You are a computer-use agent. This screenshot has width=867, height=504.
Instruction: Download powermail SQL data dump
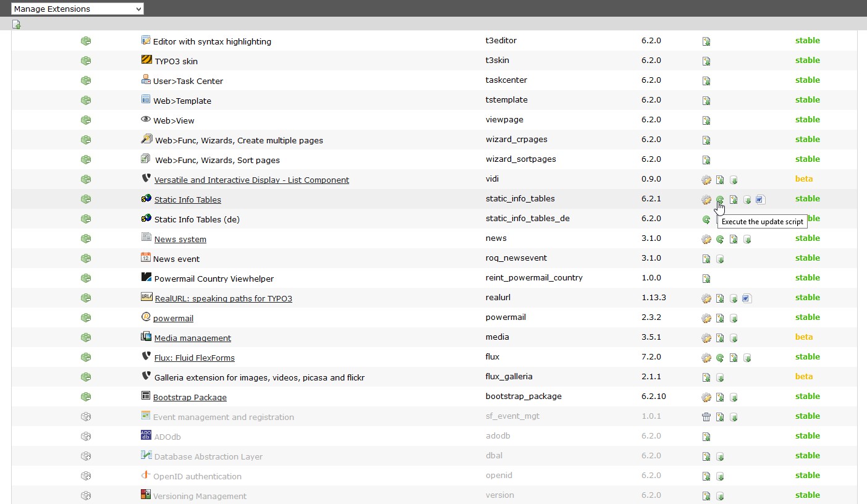tap(734, 319)
